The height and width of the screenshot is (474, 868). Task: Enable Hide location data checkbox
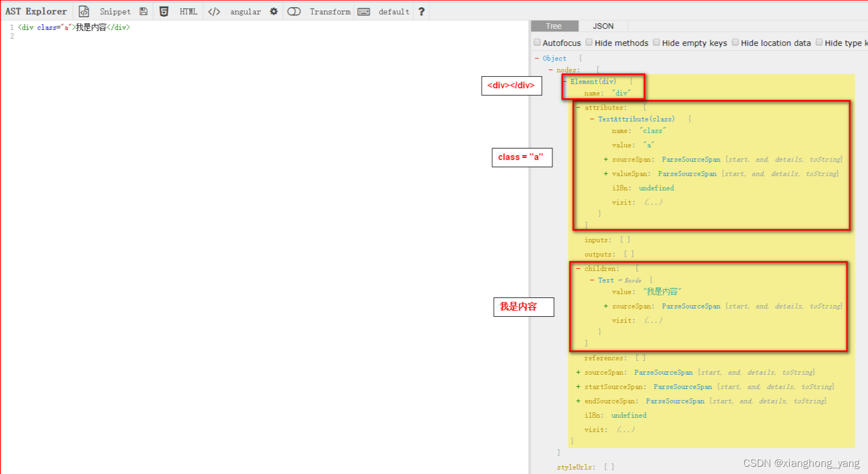click(x=736, y=42)
